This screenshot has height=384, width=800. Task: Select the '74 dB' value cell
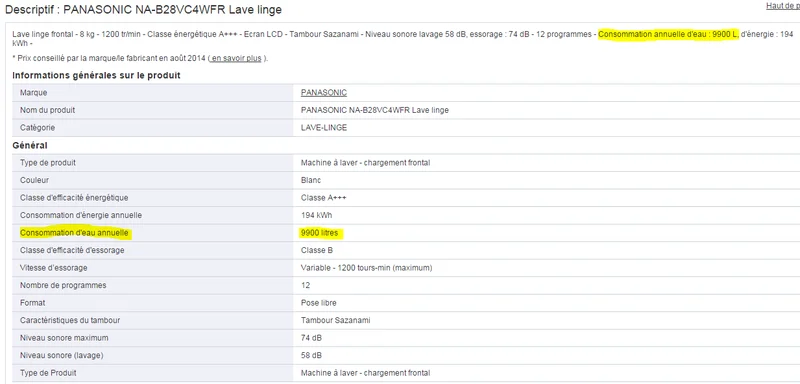547,338
